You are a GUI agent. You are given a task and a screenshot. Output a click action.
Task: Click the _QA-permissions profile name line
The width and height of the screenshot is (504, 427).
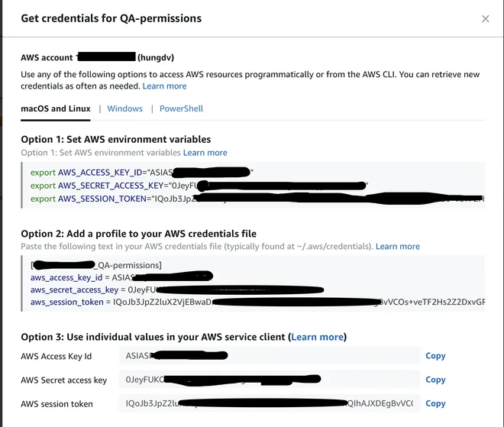click(96, 265)
